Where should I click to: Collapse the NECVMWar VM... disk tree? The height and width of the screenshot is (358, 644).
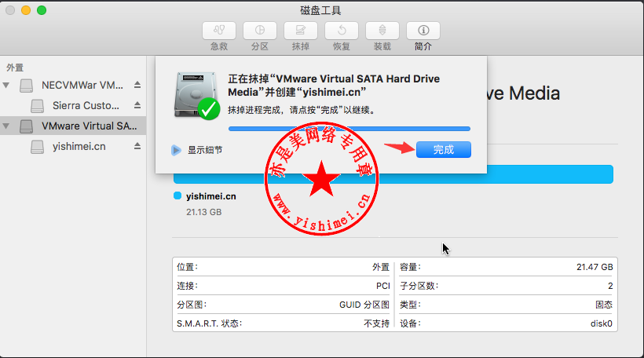click(5, 86)
